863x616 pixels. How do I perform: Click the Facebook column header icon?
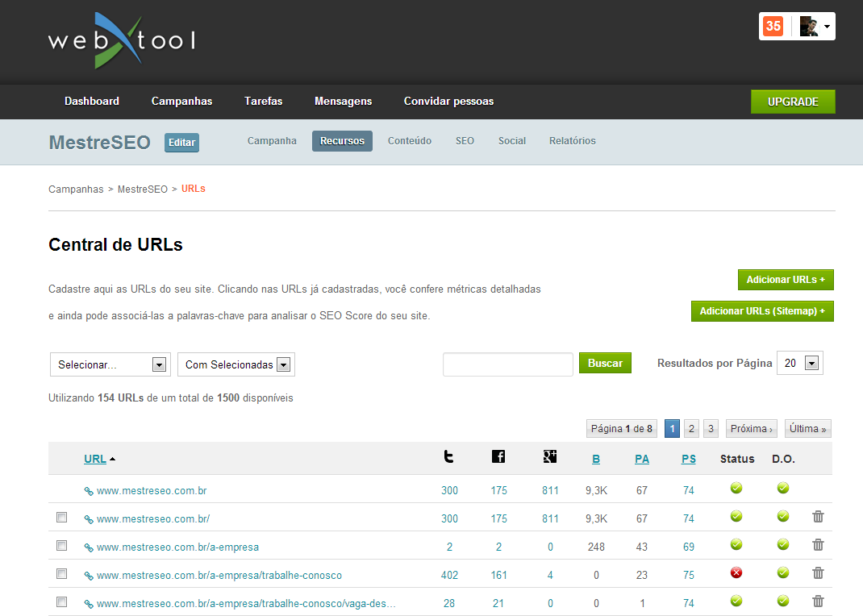(498, 457)
